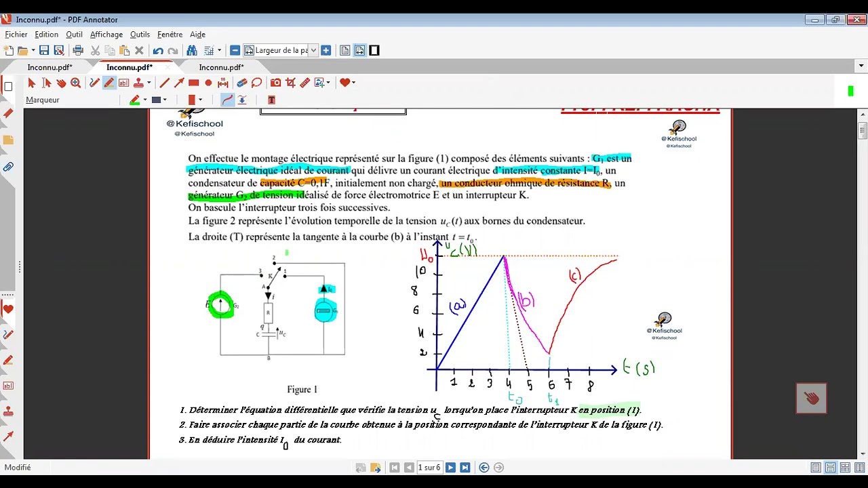This screenshot has width=868, height=488.
Task: Toggle the Marker highlighter tool
Action: [109, 83]
